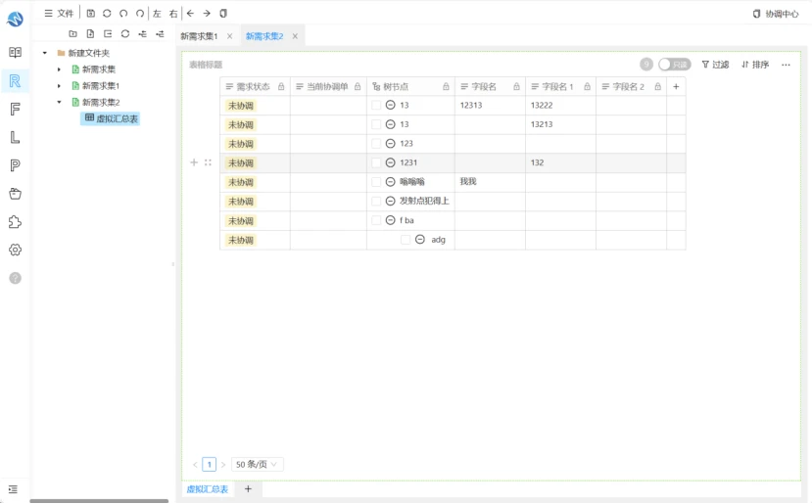
Task: Click the application logo icon
Action: [15, 20]
